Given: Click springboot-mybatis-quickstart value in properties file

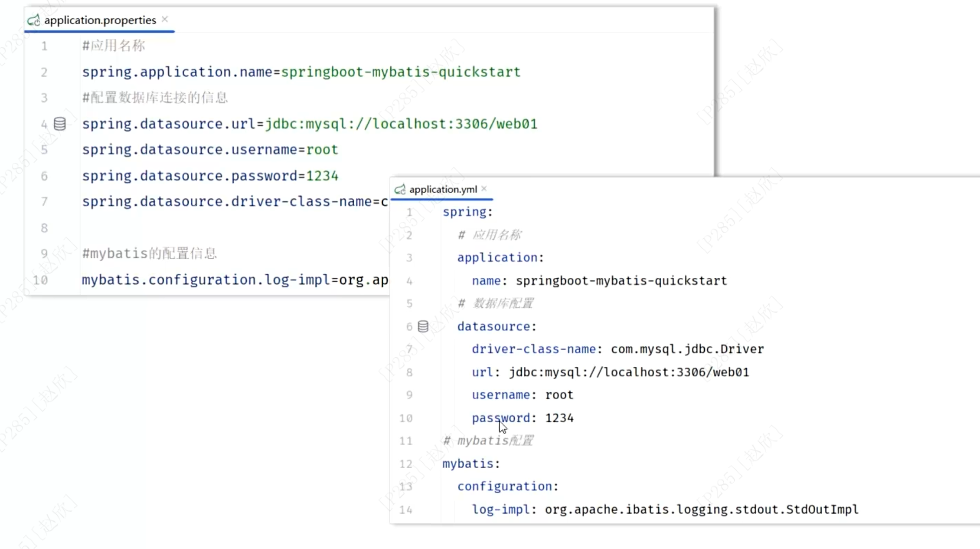Looking at the screenshot, I should 401,72.
